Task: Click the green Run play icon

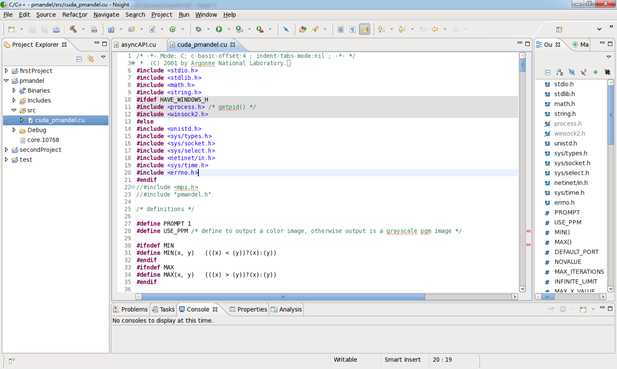Action: (219, 29)
